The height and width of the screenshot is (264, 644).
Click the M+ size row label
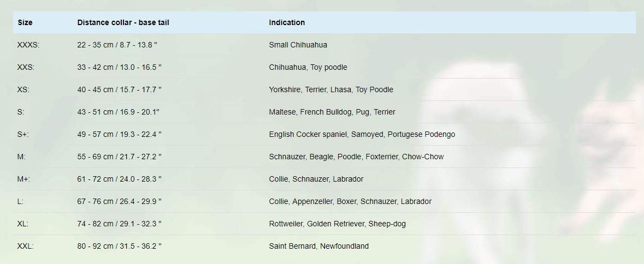(x=23, y=179)
